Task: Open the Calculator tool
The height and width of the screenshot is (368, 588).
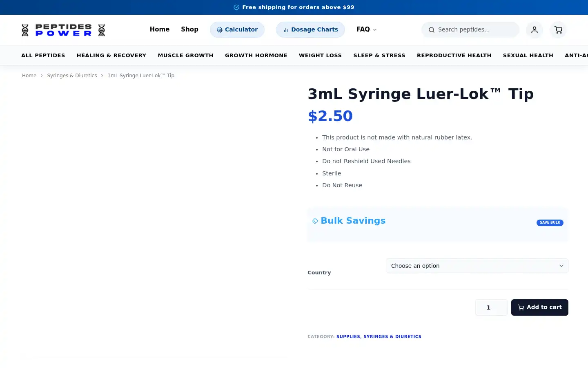Action: [237, 29]
